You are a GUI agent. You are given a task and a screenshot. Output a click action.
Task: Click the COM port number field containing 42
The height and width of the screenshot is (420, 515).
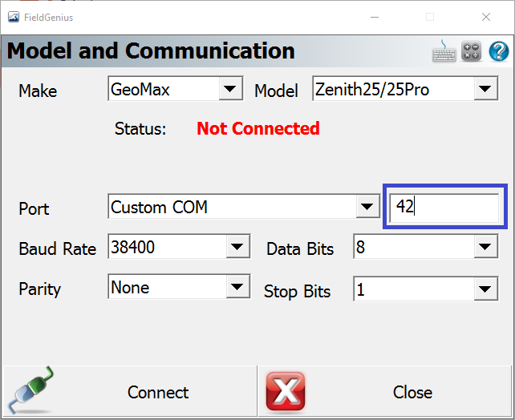pos(443,207)
